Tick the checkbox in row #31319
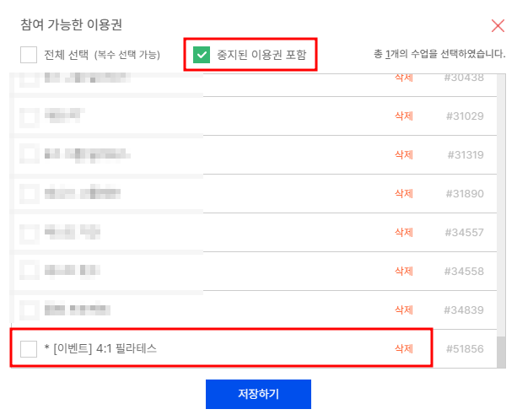Image resolution: width=517 pixels, height=420 pixels. [x=29, y=154]
